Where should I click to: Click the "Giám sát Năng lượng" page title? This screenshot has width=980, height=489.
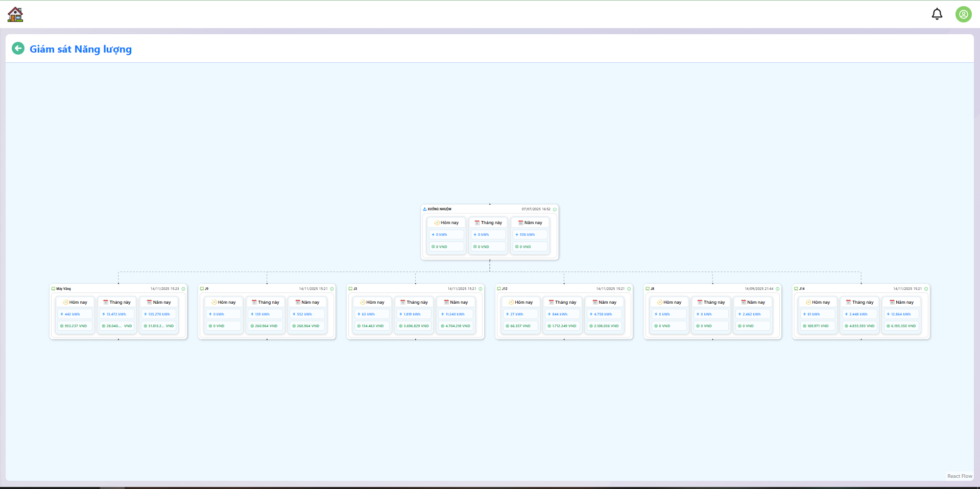[81, 49]
